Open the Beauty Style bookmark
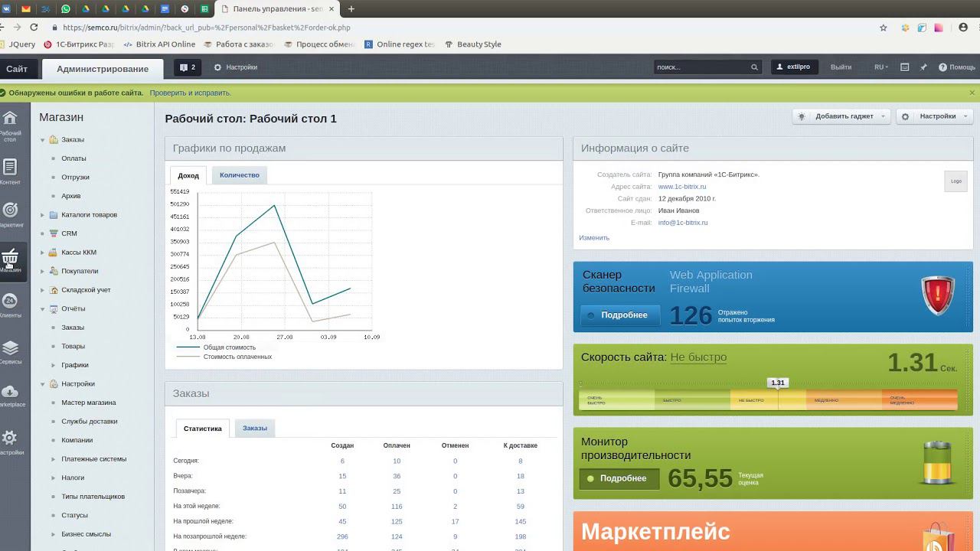 click(x=473, y=44)
